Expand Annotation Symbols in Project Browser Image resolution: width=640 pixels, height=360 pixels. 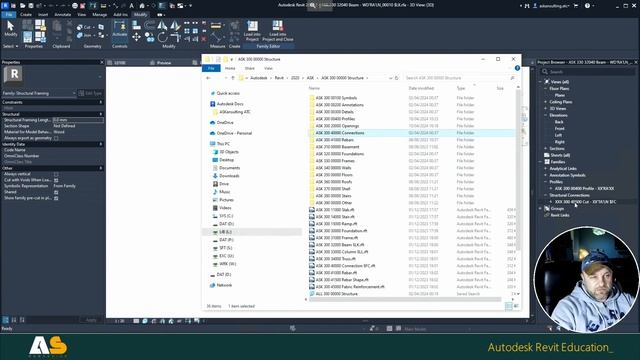tap(546, 176)
